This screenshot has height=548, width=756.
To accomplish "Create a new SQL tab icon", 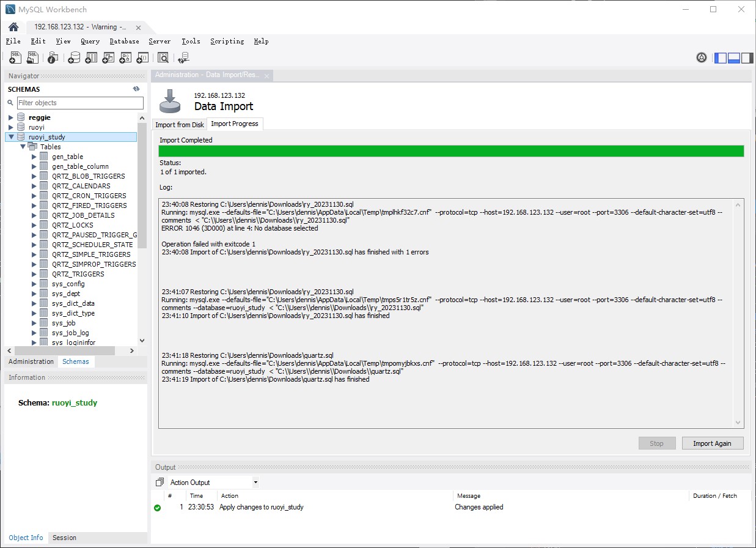I will coord(16,57).
